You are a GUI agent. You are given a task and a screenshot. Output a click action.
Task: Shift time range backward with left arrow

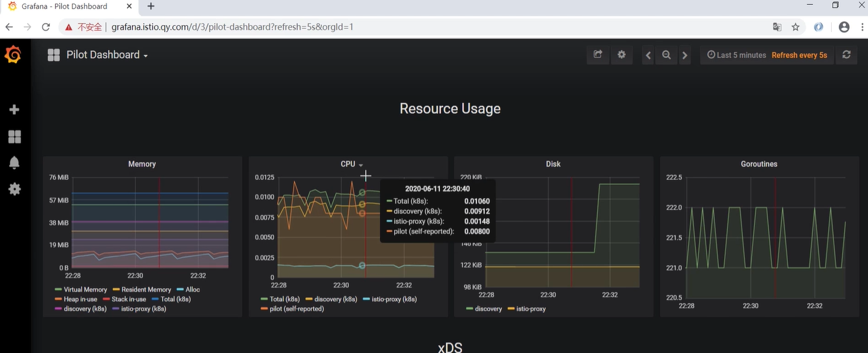tap(648, 56)
